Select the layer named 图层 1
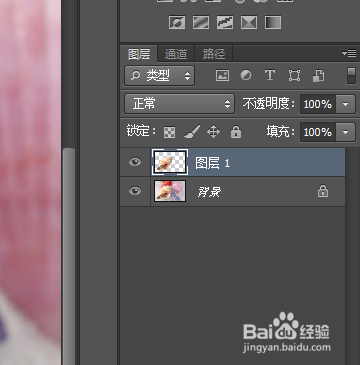 pos(232,162)
